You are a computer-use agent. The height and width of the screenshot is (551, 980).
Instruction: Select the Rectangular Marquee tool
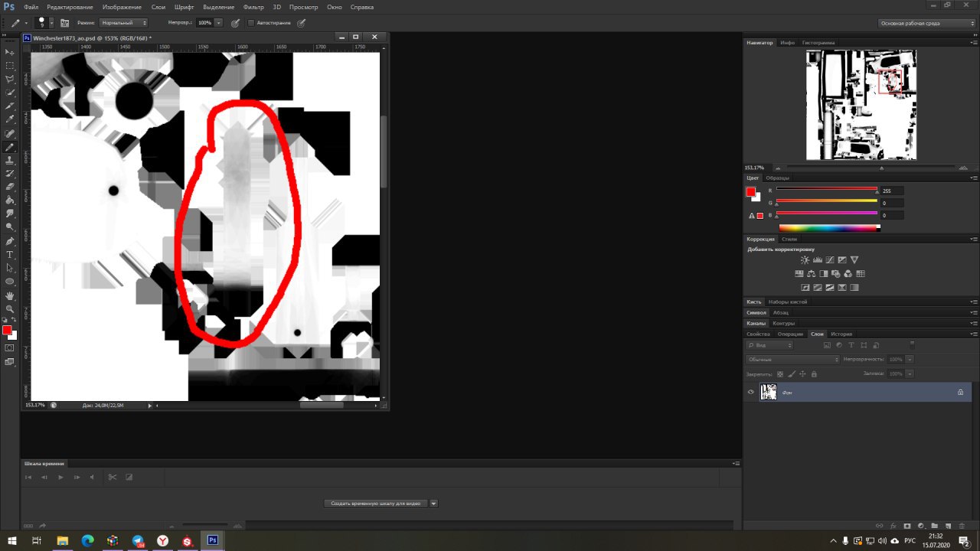point(10,66)
